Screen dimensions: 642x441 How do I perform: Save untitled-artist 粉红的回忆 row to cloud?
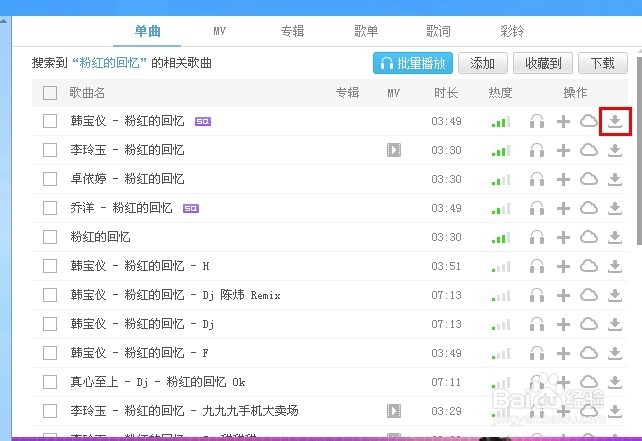(x=589, y=237)
